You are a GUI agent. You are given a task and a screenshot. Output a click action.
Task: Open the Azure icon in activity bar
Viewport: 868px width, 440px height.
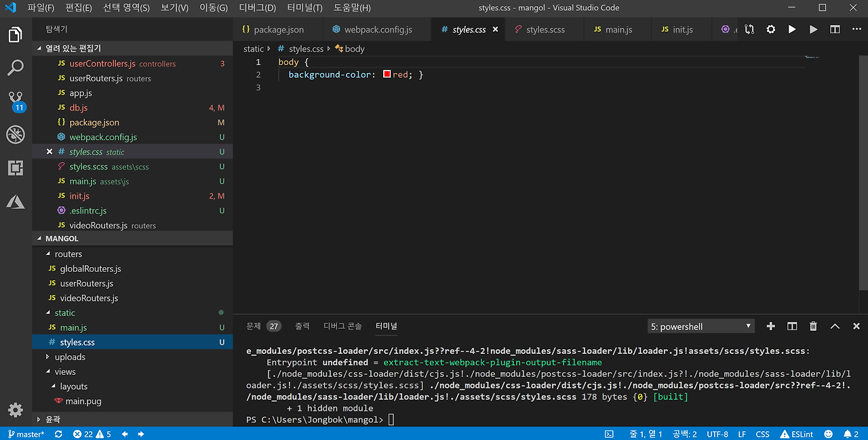tap(16, 201)
